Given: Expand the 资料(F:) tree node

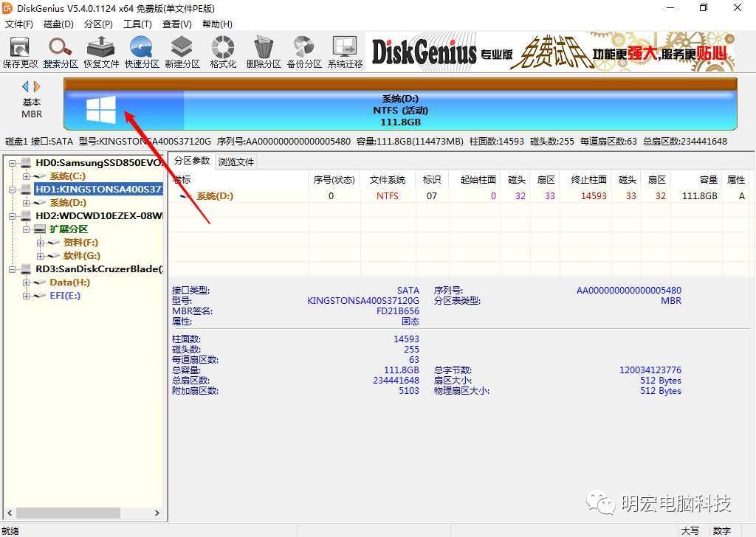Looking at the screenshot, I should [40, 243].
